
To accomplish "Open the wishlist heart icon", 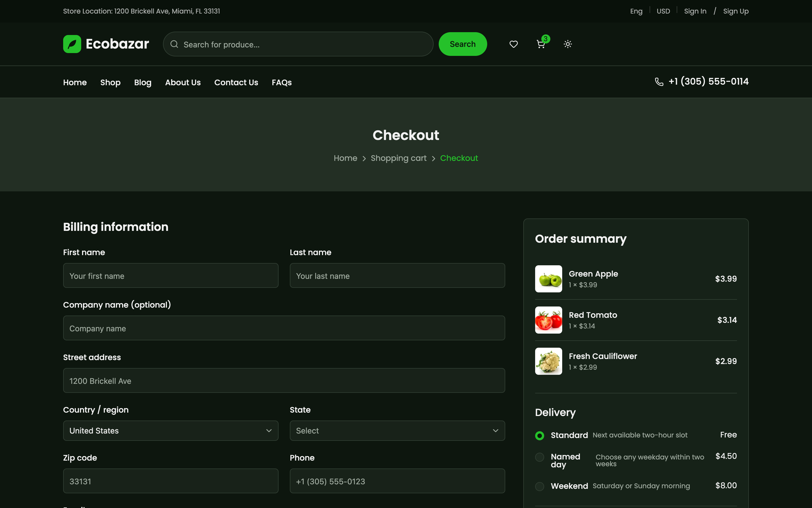I will coord(513,44).
